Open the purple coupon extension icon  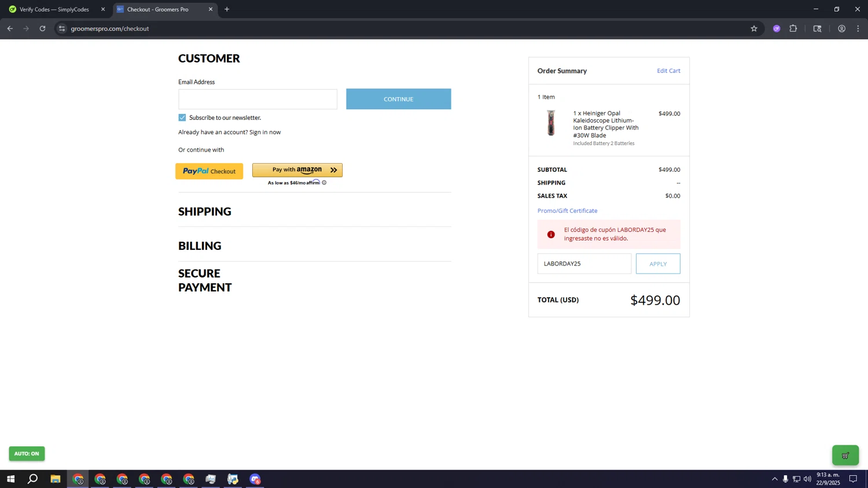777,28
